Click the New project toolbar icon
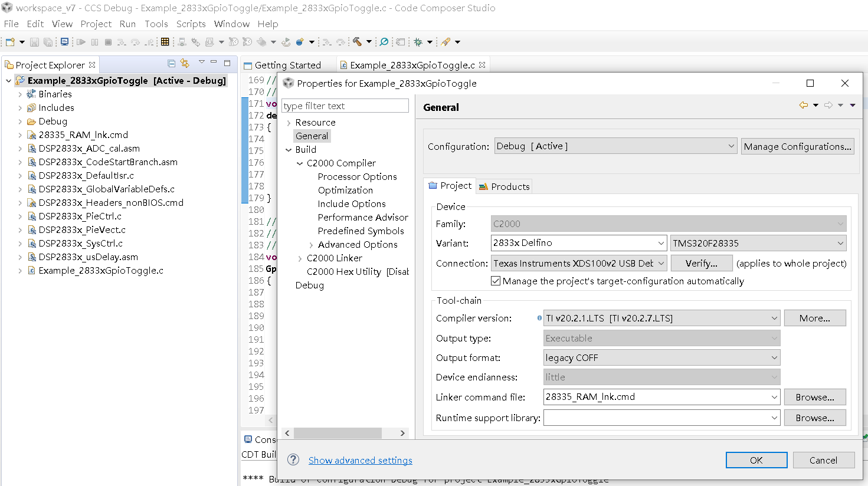Screen dimensions: 868x486 (x=9, y=42)
